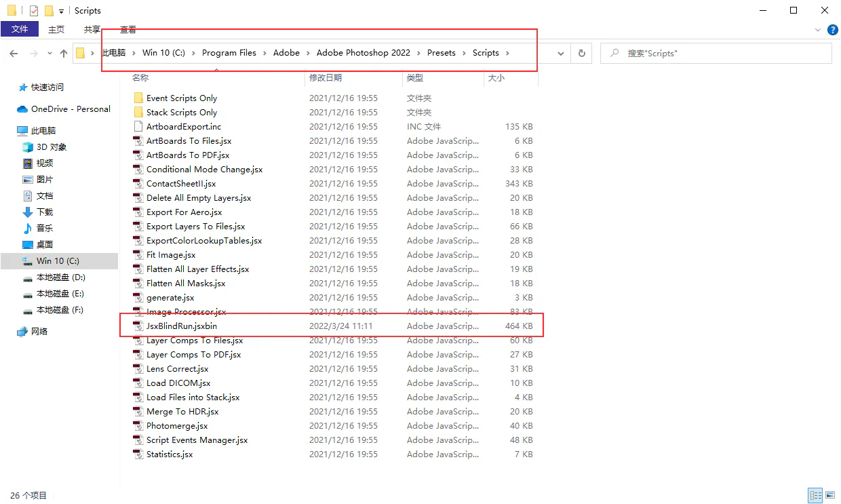Click Adobe Photoshop 2022 in breadcrumb path
The image size is (841, 504).
pos(363,53)
